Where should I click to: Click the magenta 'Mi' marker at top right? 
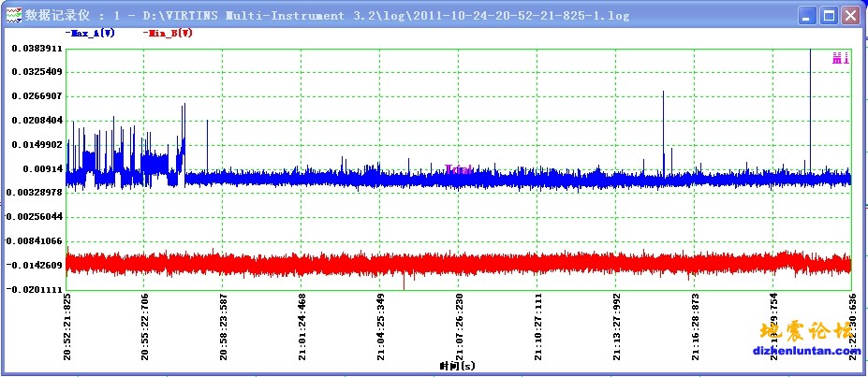(840, 58)
